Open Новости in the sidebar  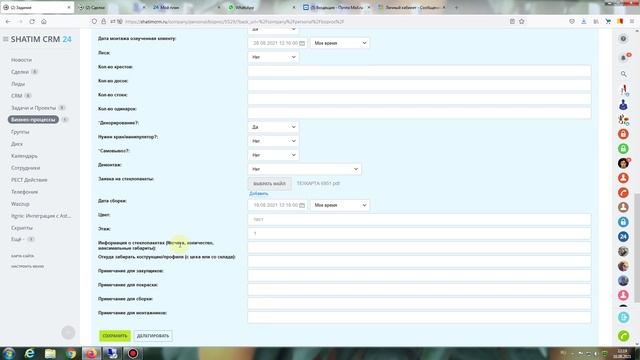point(21,60)
